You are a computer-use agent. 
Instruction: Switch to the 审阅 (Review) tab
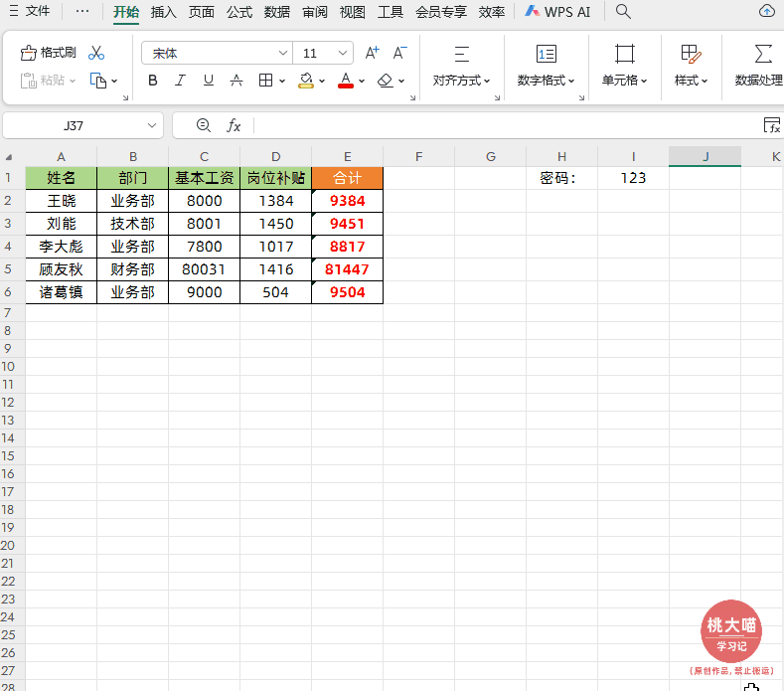[315, 12]
